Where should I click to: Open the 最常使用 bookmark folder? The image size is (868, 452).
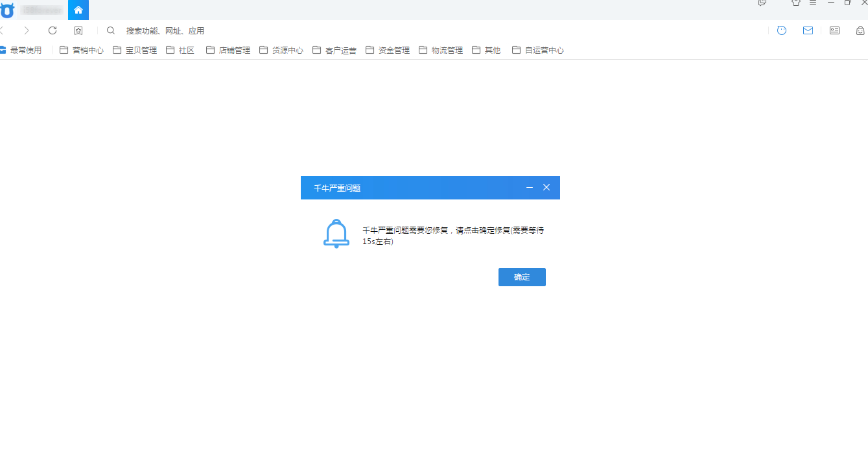tap(21, 50)
